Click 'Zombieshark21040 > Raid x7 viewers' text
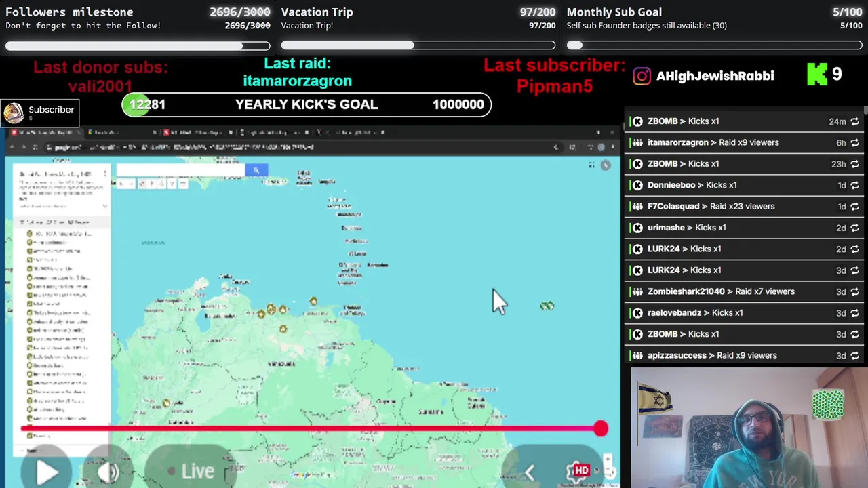 721,291
